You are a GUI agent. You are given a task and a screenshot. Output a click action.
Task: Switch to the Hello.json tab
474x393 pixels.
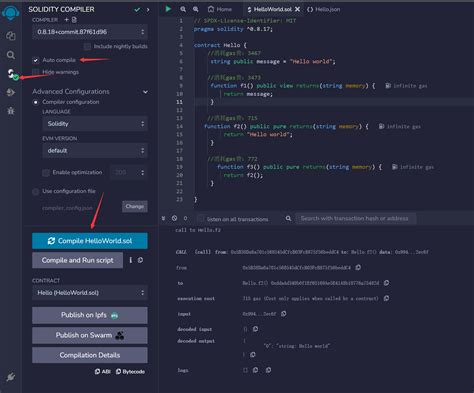coord(324,9)
